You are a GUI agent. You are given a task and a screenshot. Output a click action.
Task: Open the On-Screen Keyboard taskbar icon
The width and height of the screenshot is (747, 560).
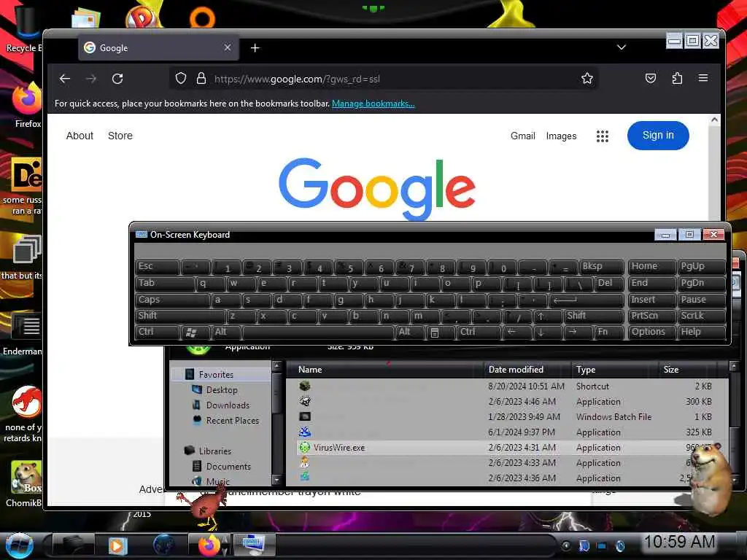tap(253, 545)
